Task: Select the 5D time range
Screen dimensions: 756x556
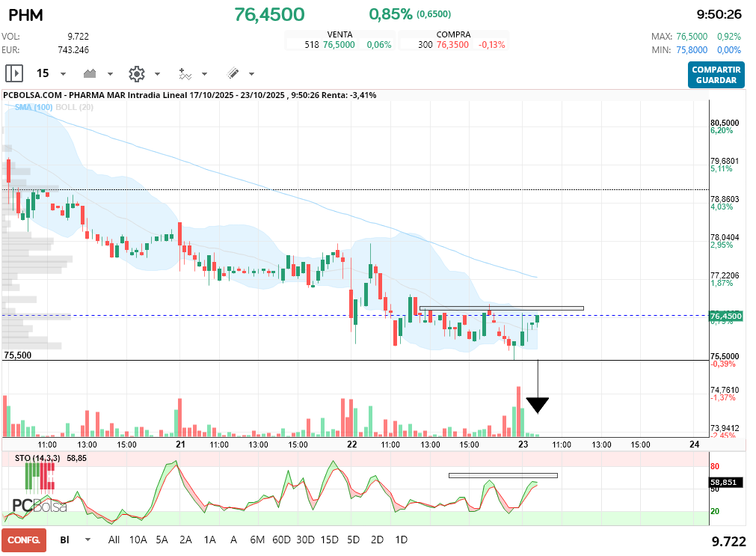Action: click(354, 540)
